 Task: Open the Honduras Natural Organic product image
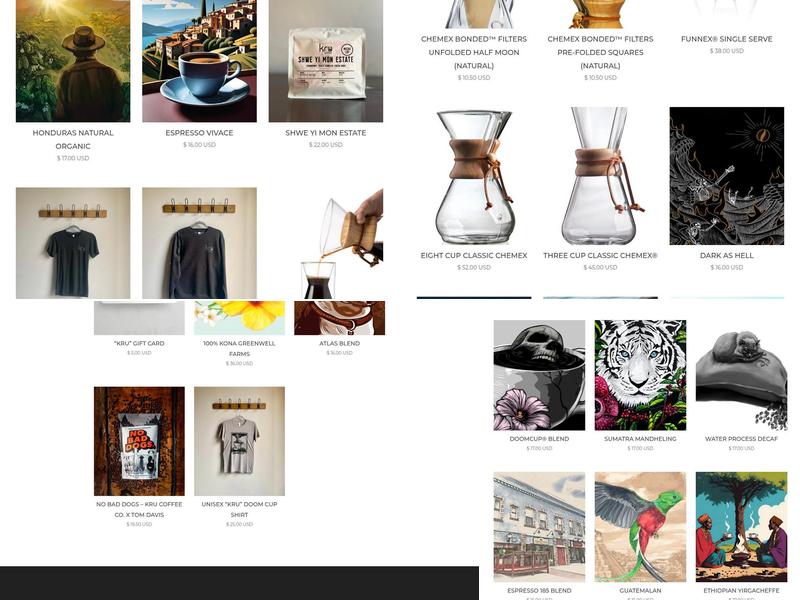click(73, 61)
